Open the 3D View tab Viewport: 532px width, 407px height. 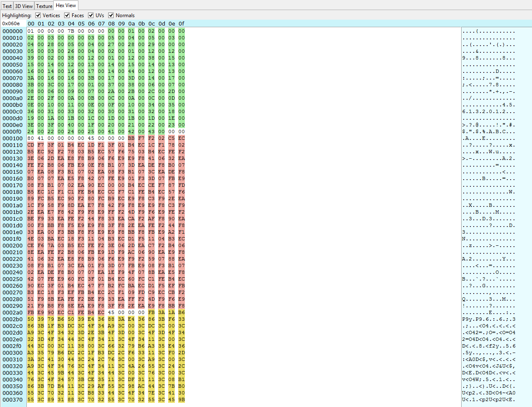23,5
